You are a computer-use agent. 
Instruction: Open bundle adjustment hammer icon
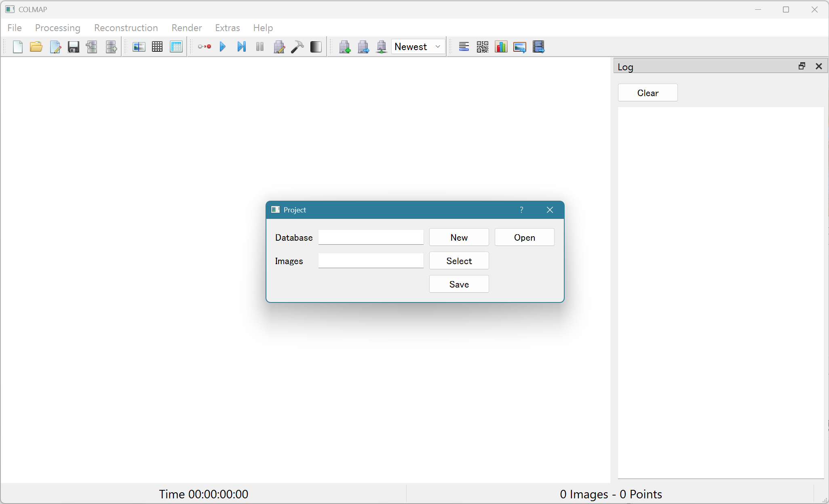point(297,47)
